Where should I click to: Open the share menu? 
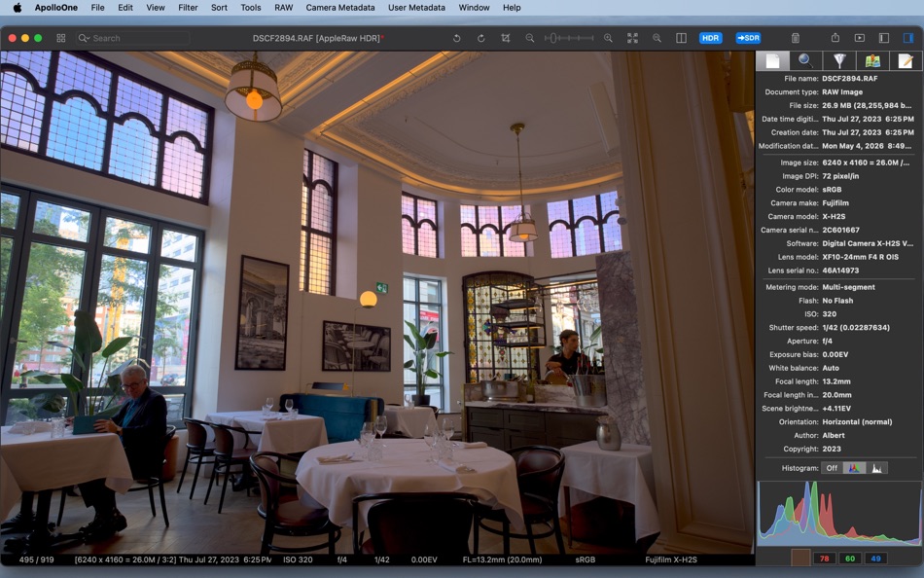(835, 38)
